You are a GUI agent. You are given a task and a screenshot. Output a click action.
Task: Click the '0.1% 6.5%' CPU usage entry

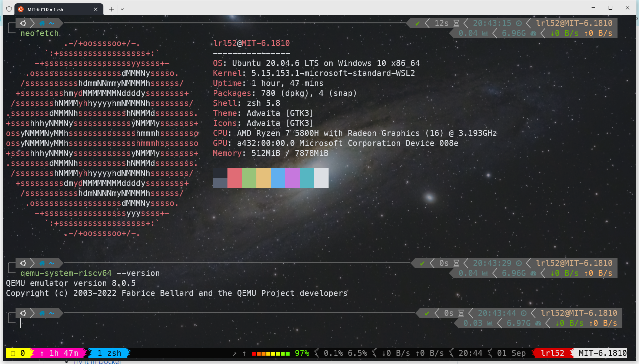click(345, 353)
